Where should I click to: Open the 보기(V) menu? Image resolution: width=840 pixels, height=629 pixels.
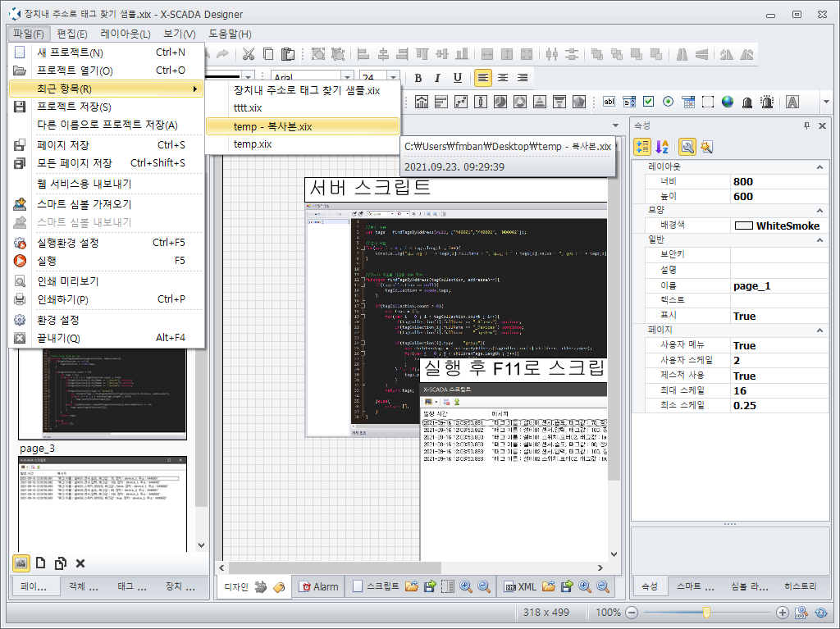click(x=180, y=34)
